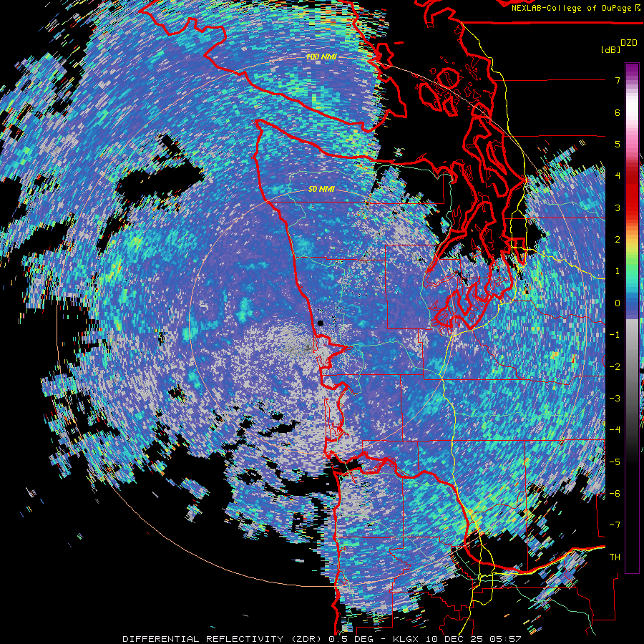Click the 100 NMI range ring label
The height and width of the screenshot is (644, 644).
tap(321, 57)
